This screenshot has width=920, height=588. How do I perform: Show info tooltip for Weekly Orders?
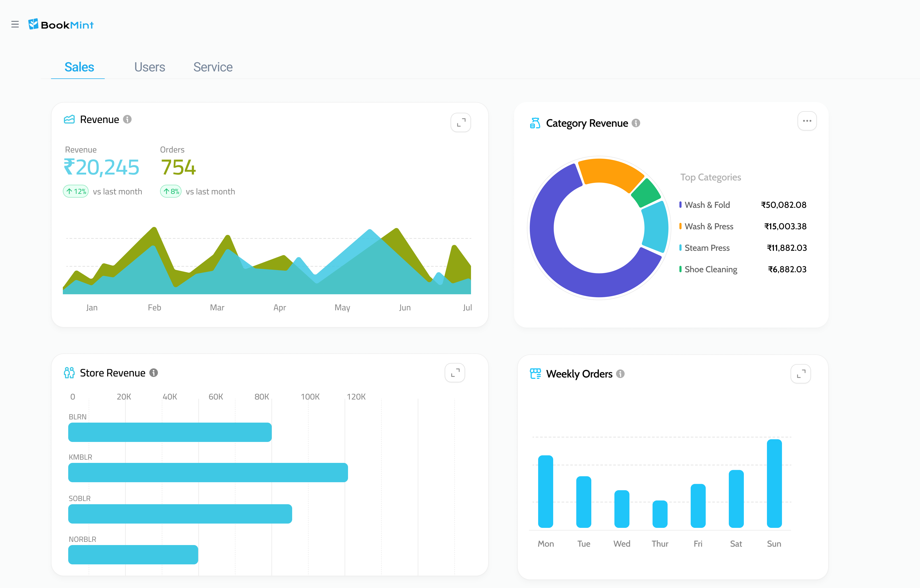click(621, 374)
